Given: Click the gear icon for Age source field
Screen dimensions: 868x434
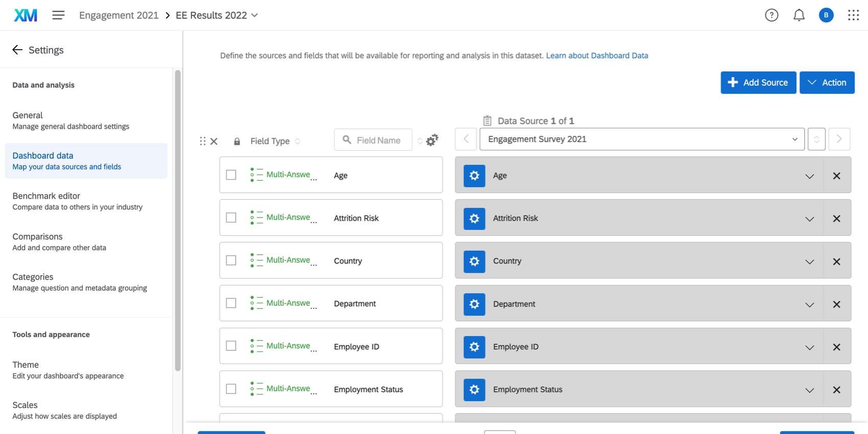Looking at the screenshot, I should pyautogui.click(x=474, y=176).
